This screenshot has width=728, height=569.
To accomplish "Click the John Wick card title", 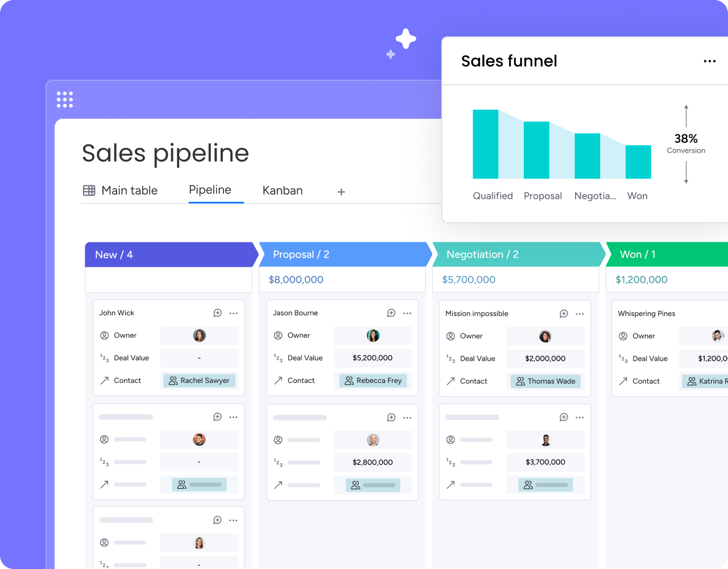I will [117, 313].
